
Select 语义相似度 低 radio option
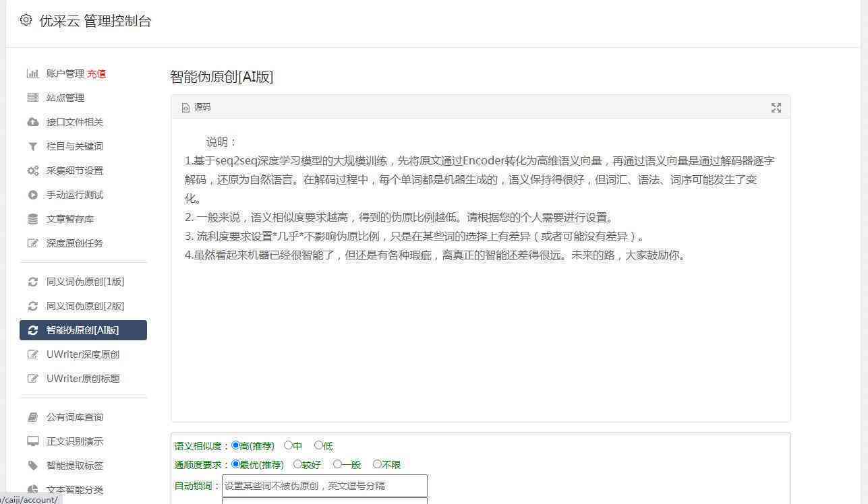(x=318, y=445)
